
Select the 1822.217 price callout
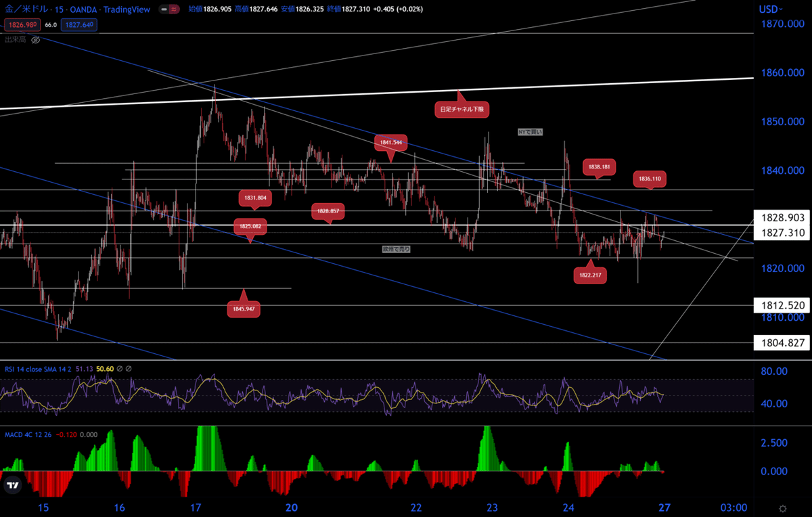(x=590, y=275)
